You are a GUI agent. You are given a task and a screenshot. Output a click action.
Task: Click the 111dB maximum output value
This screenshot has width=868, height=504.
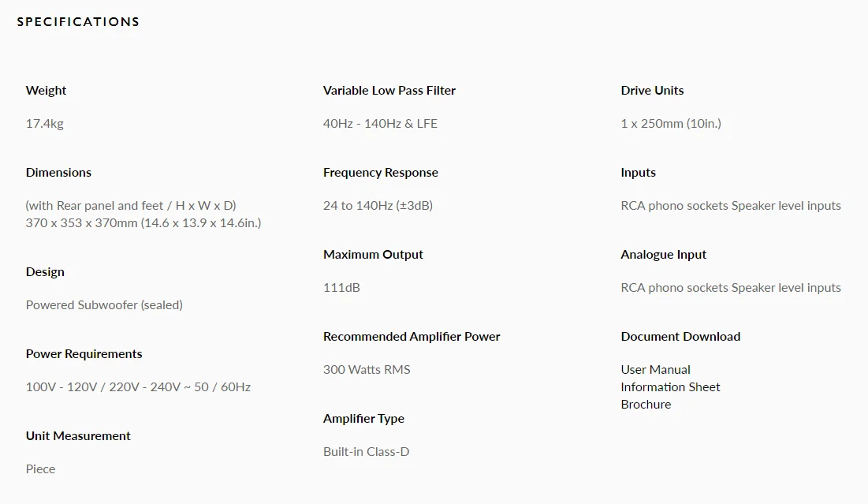click(x=341, y=287)
